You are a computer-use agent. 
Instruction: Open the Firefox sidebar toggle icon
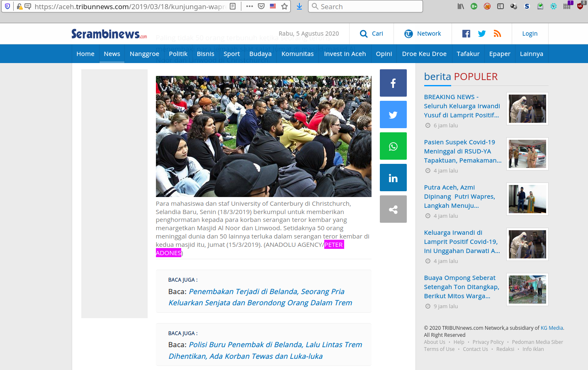pos(501,6)
